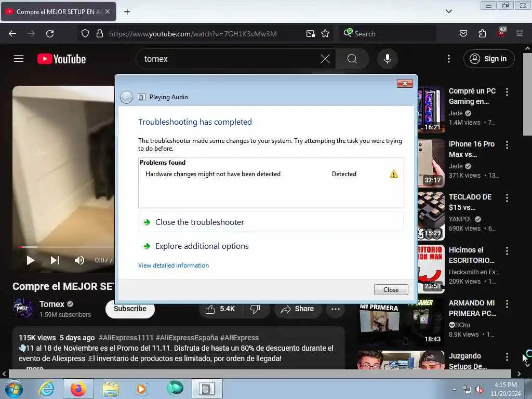Open options for TECLADO DE $15 video
532x399 pixels.
(507, 198)
